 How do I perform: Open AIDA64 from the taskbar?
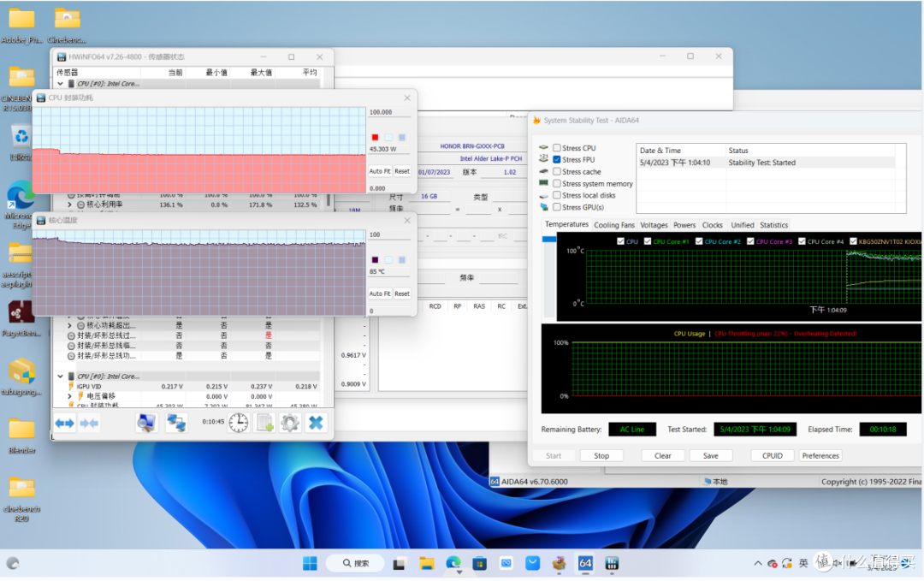pos(586,564)
